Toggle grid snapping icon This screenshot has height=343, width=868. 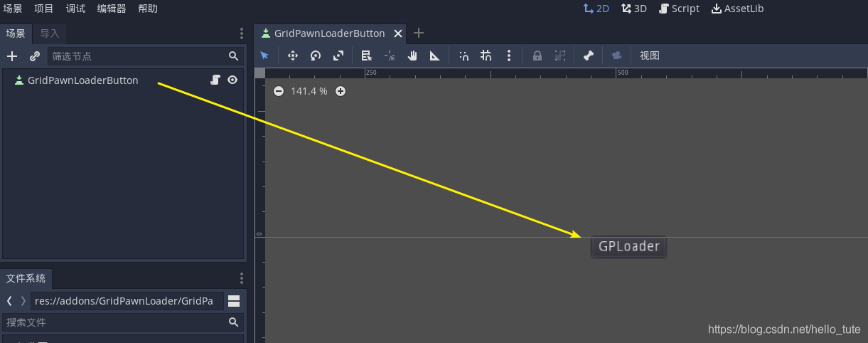coord(486,56)
